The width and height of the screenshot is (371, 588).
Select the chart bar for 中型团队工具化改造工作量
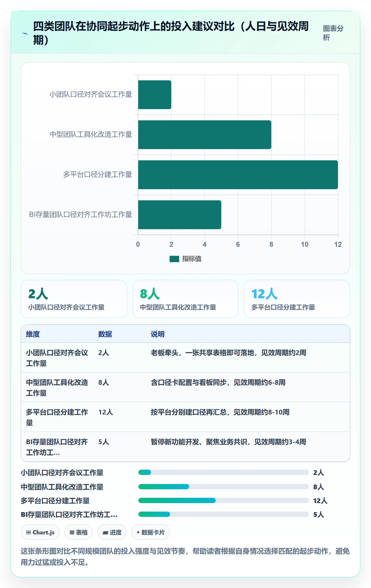click(x=205, y=135)
